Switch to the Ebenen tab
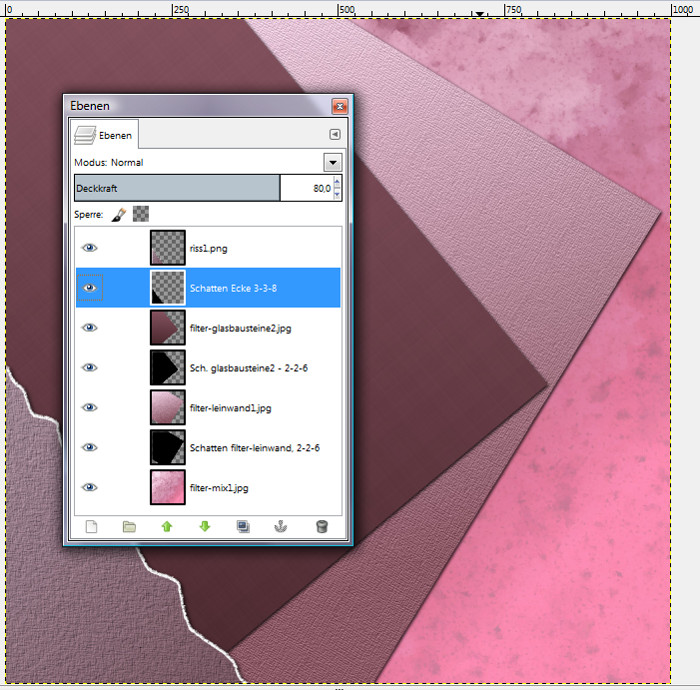Image resolution: width=700 pixels, height=690 pixels. (105, 134)
